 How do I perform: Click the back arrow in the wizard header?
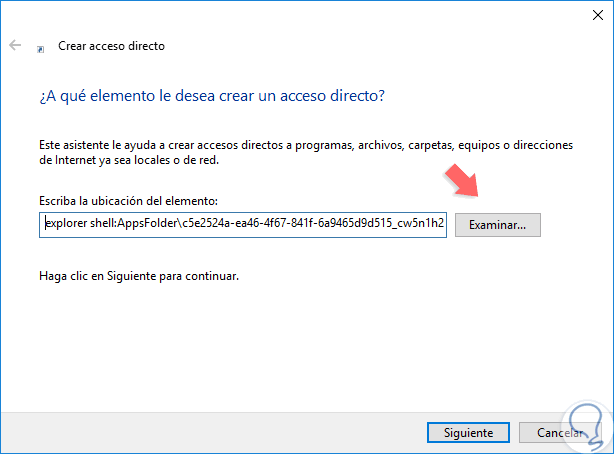(15, 46)
